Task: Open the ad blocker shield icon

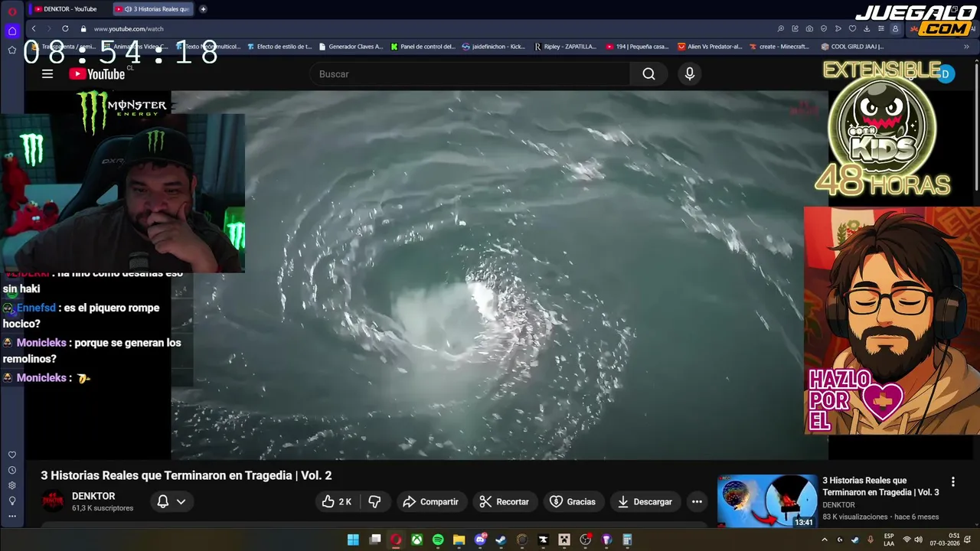Action: pyautogui.click(x=824, y=28)
